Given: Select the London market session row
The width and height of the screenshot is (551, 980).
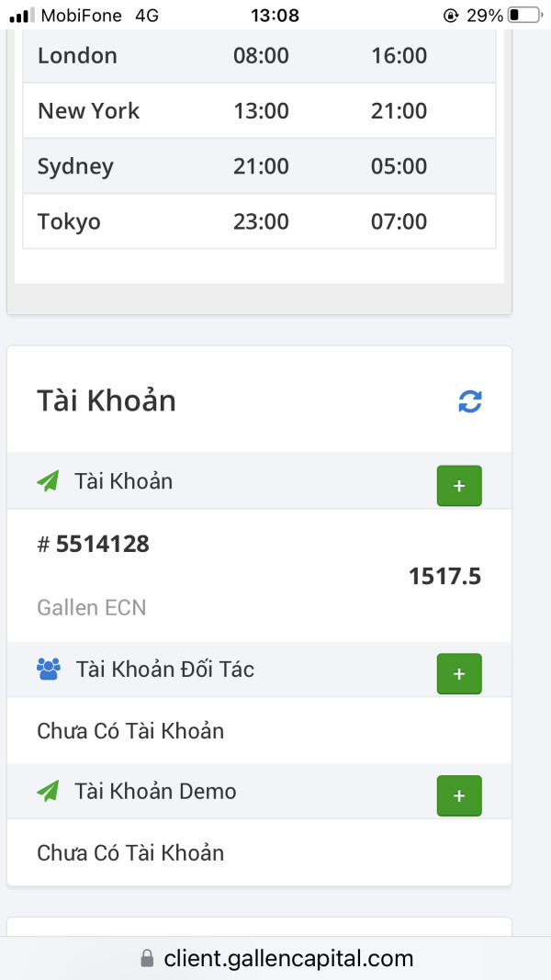Looking at the screenshot, I should tap(259, 56).
